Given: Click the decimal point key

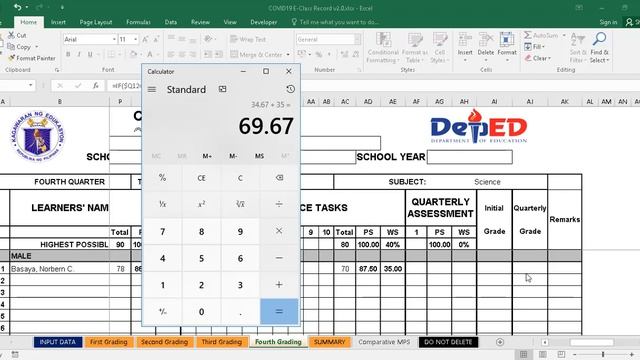Looking at the screenshot, I should [x=240, y=311].
